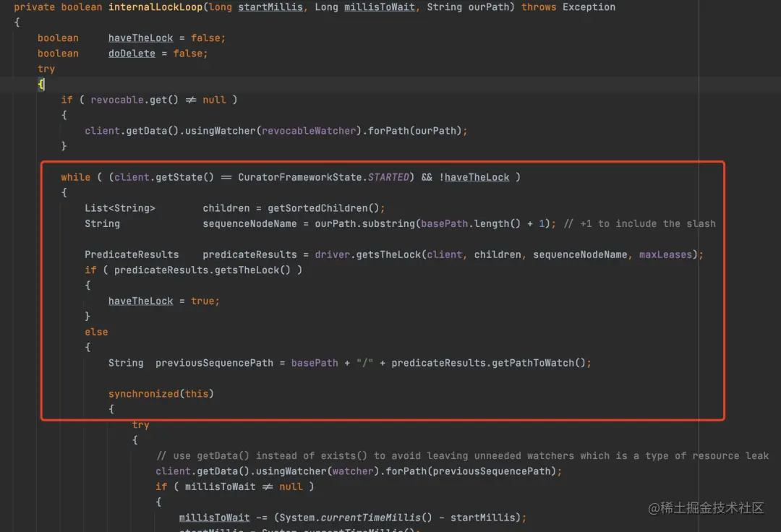Screen dimensions: 781x532
Task: Click forPath(previousSequencePath) call
Action: [471, 471]
